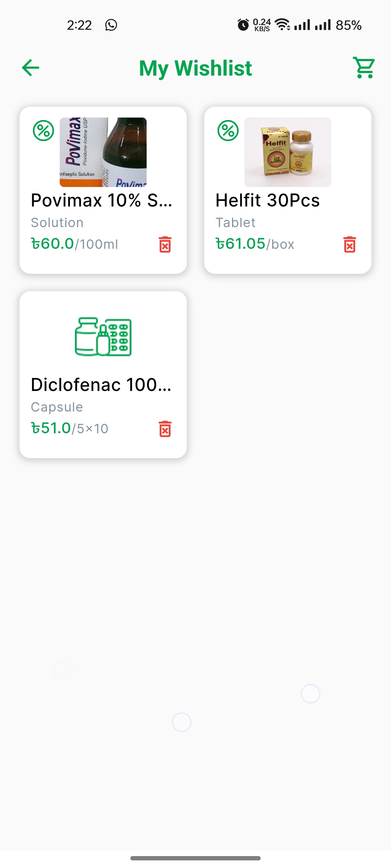
Task: Tap the bottom home gesture bar
Action: point(195,858)
